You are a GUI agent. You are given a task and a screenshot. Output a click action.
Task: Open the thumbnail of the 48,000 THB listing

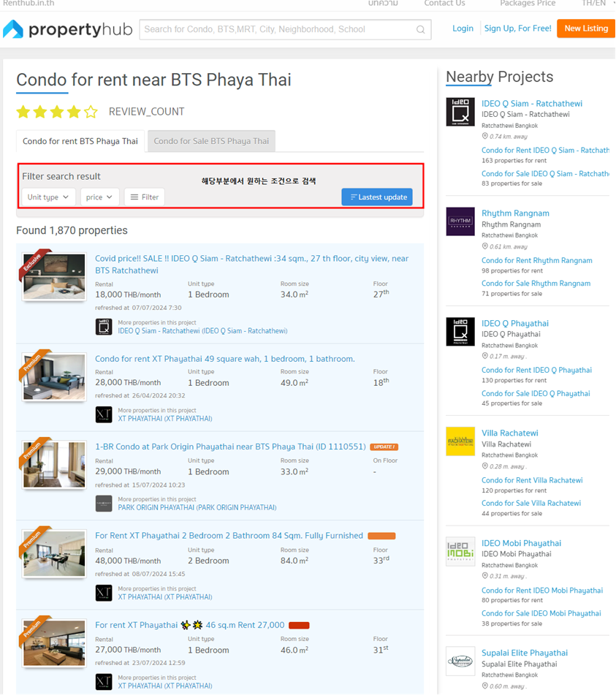[54, 554]
